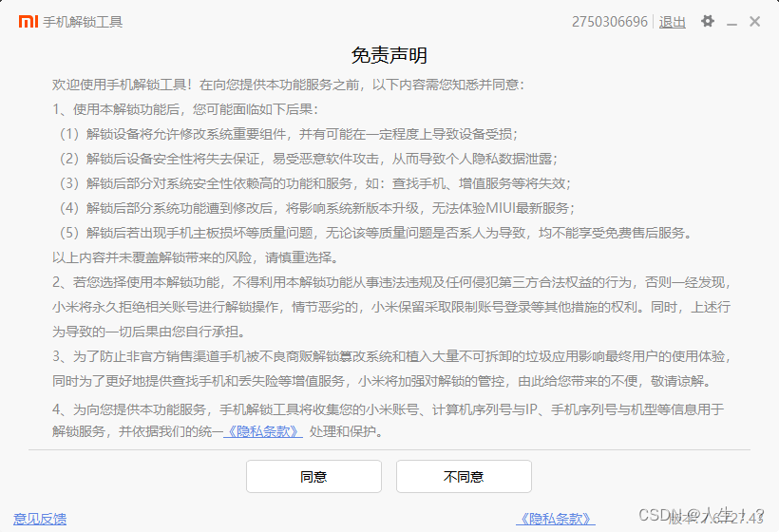Viewport: 779px width, 532px height.
Task: Open 《隐私条款》 link inside disclaimer paragraph 4
Action: (263, 431)
